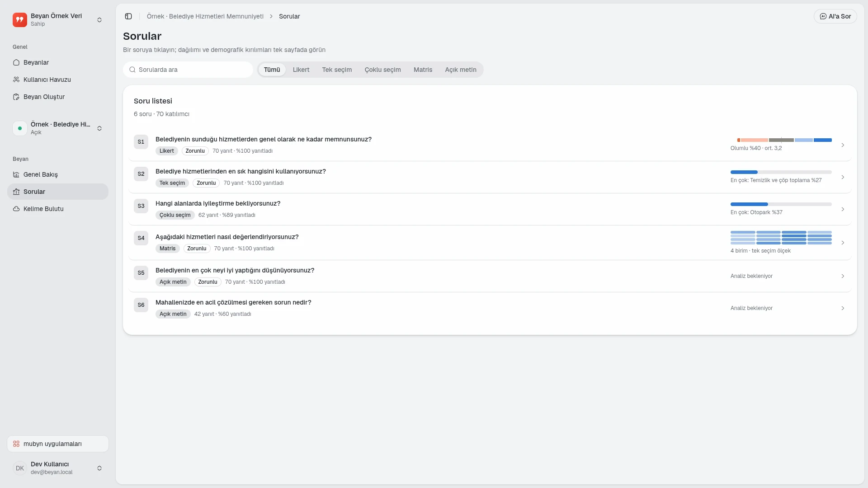Switch to the Açık metin filter tab

pos(461,70)
